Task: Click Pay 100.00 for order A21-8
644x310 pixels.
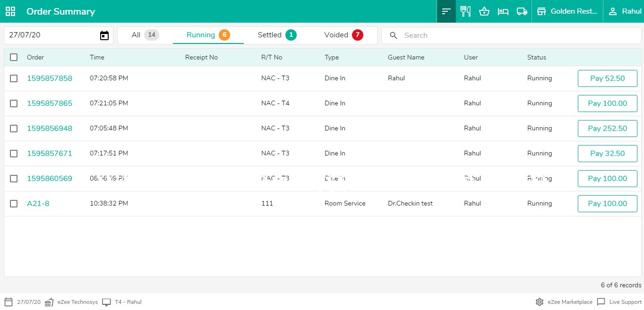Action: [x=608, y=204]
